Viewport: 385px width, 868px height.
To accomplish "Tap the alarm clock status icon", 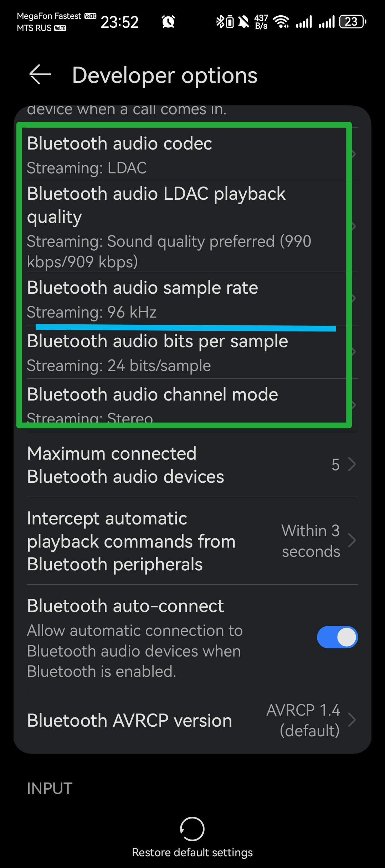I will click(168, 22).
